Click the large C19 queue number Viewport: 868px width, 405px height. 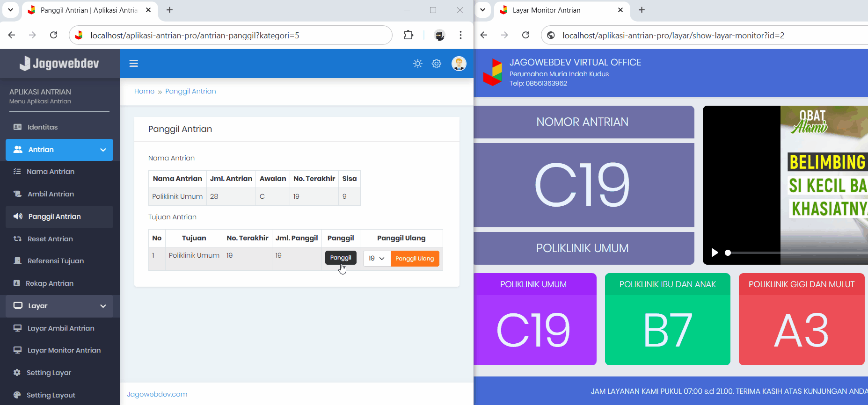[x=583, y=185]
